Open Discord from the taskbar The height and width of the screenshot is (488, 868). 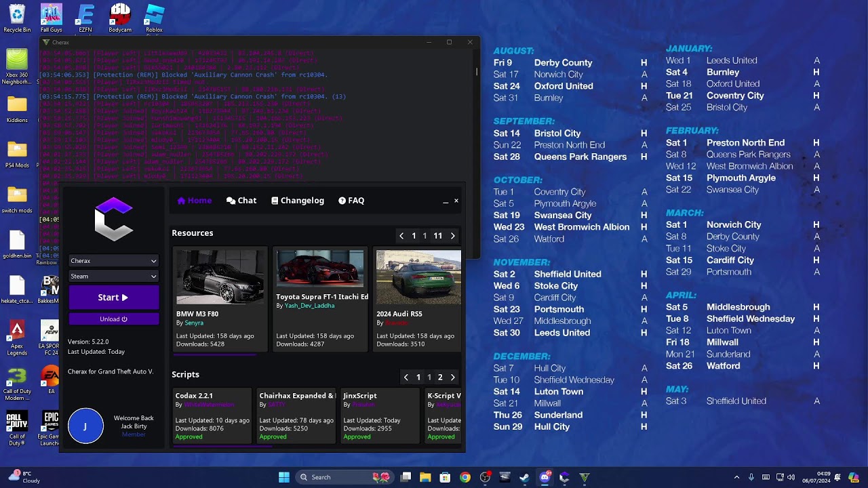(x=545, y=477)
